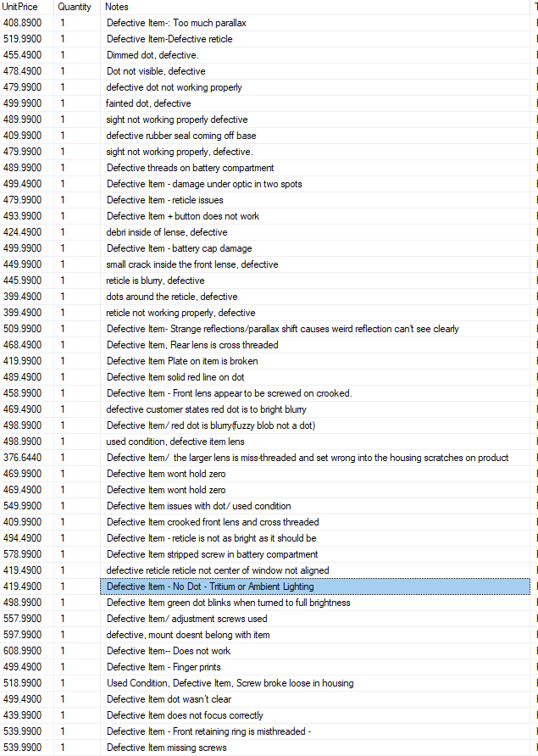Click 'Defective Item + button does not work'
The height and width of the screenshot is (756, 538).
click(315, 216)
